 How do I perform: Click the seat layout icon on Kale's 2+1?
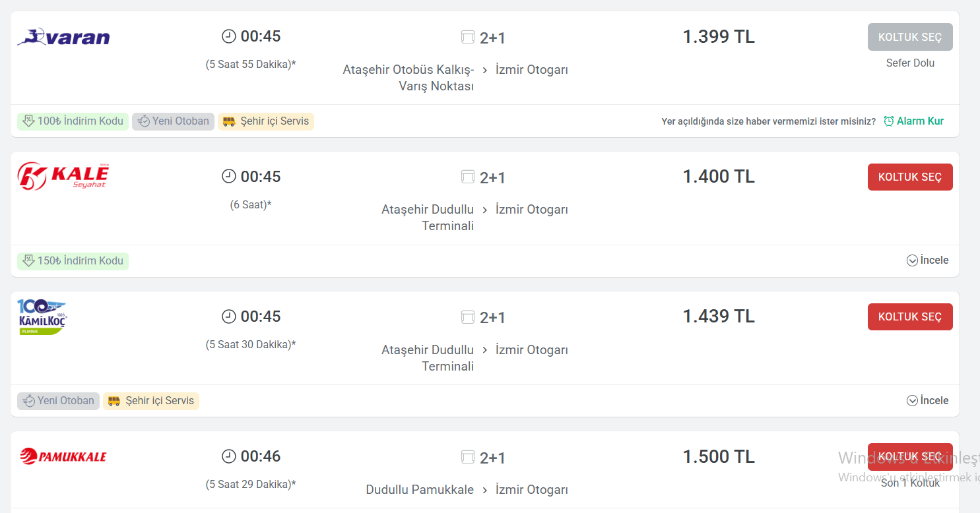point(468,177)
